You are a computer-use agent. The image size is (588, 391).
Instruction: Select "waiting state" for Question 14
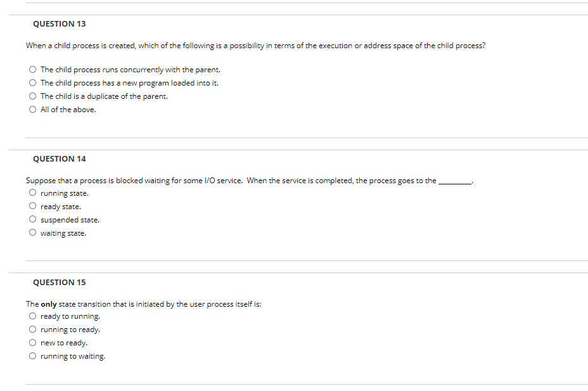click(x=32, y=232)
